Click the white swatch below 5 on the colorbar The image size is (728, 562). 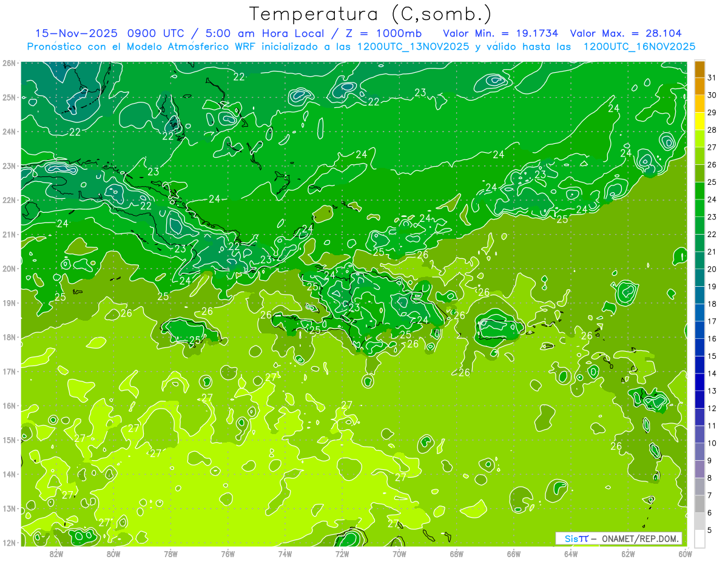pos(699,538)
